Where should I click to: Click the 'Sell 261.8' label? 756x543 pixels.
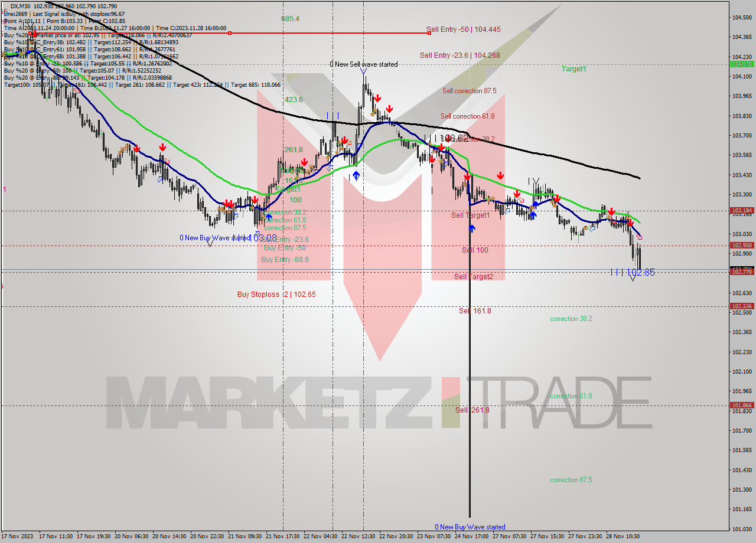click(472, 410)
